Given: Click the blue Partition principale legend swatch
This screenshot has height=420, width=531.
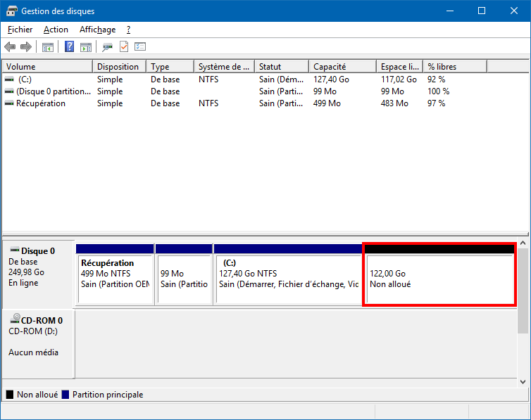Looking at the screenshot, I should 65,395.
